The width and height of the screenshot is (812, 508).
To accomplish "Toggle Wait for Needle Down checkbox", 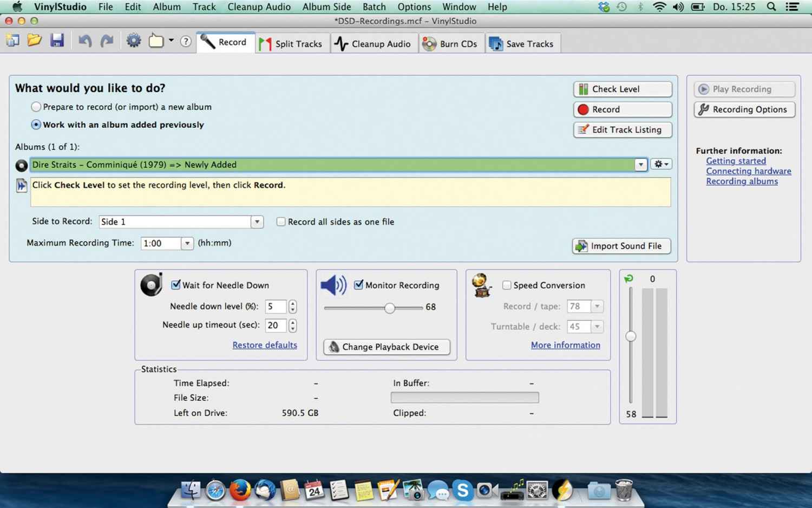I will point(176,285).
